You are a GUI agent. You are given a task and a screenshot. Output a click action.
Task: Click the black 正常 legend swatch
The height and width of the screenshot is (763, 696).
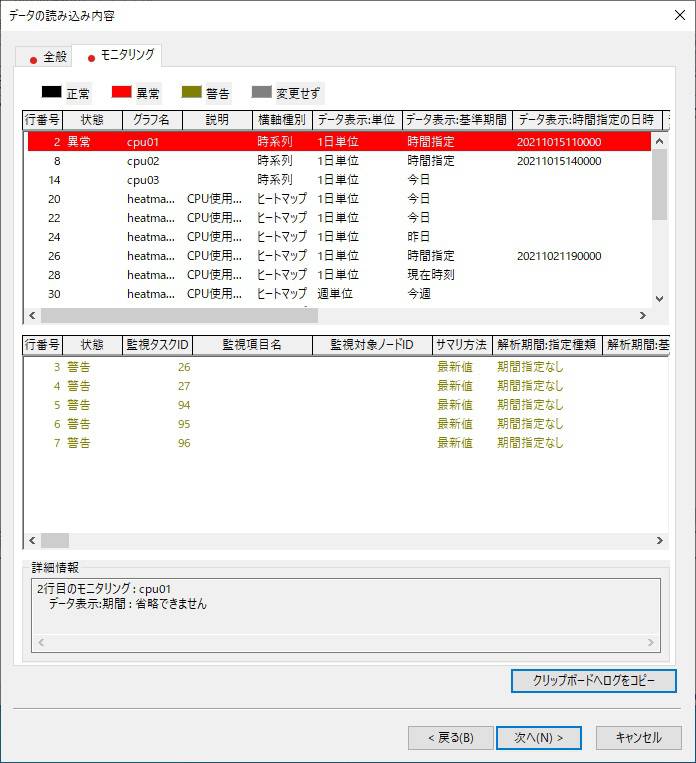point(52,91)
